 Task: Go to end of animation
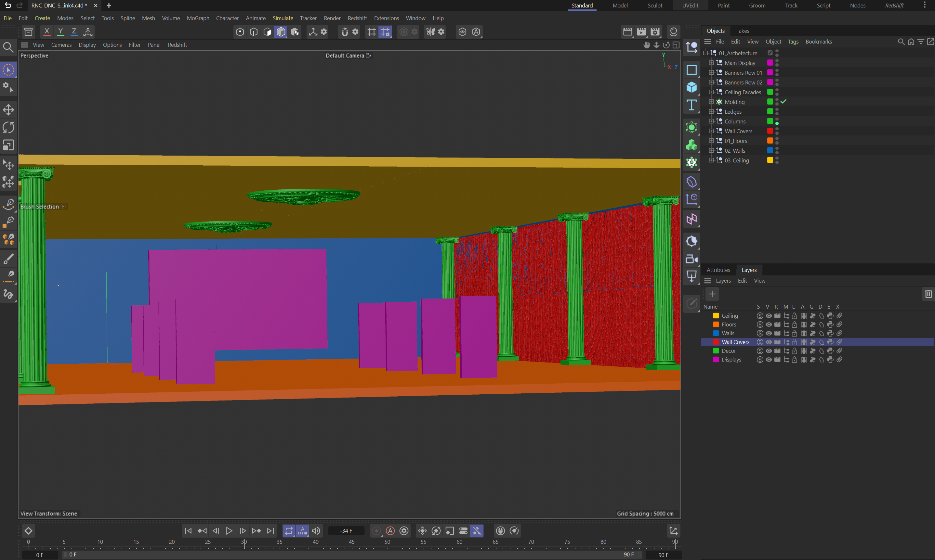tap(270, 531)
